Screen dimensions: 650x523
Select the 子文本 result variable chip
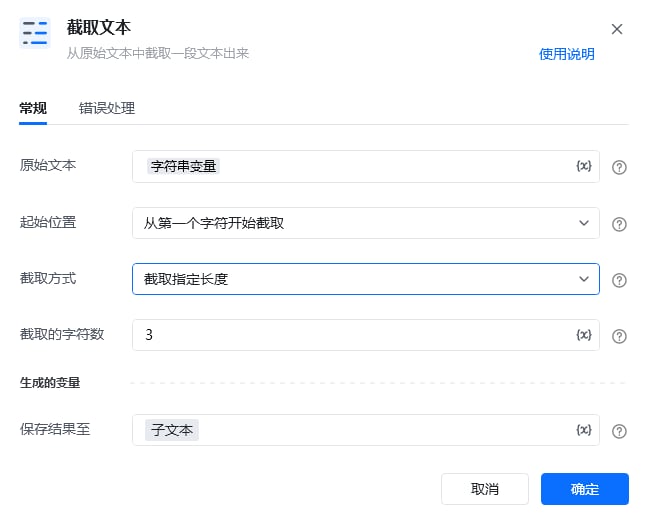pos(172,430)
